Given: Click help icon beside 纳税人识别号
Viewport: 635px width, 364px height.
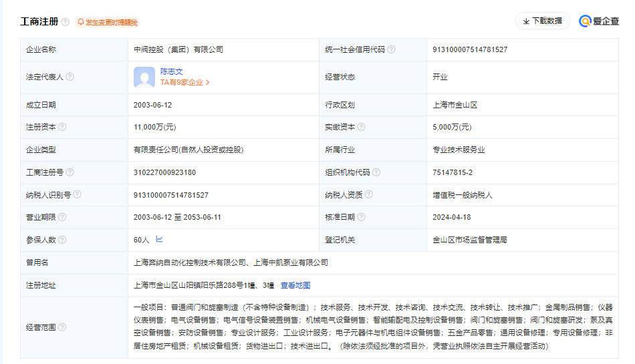Looking at the screenshot, I should pos(77,194).
